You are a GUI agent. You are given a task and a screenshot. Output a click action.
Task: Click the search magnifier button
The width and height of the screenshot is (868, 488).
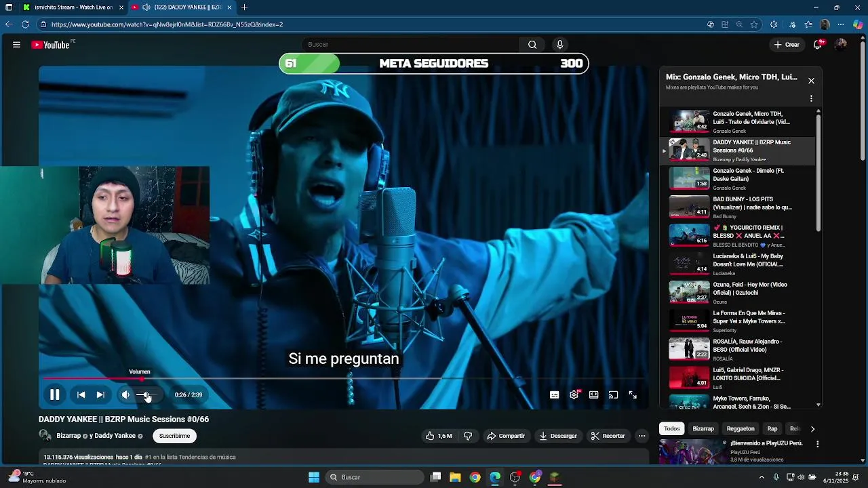[x=532, y=45]
